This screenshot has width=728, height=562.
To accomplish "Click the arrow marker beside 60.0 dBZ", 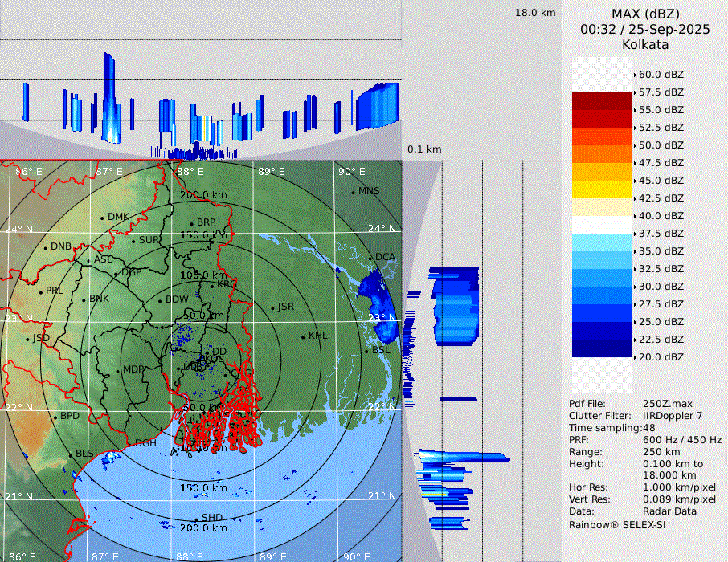I will pos(635,75).
